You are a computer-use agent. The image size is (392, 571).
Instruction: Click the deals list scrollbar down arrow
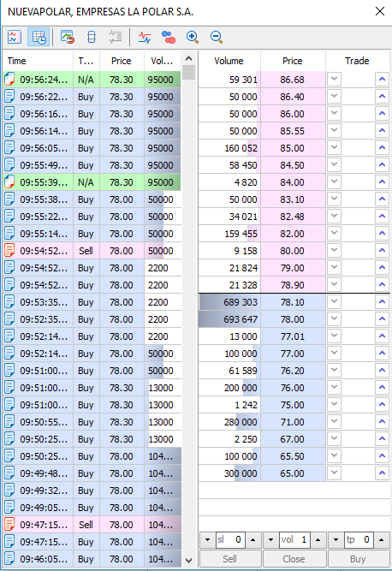(188, 561)
